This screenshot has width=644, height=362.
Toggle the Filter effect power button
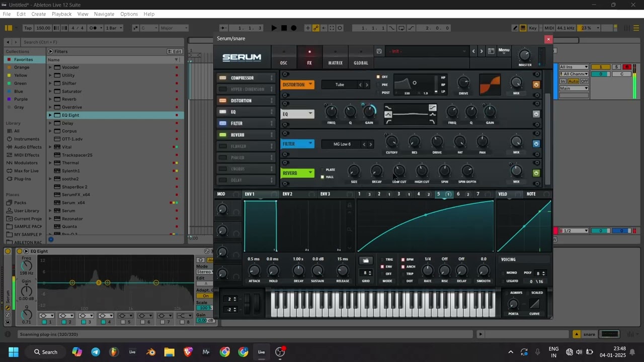pyautogui.click(x=536, y=144)
